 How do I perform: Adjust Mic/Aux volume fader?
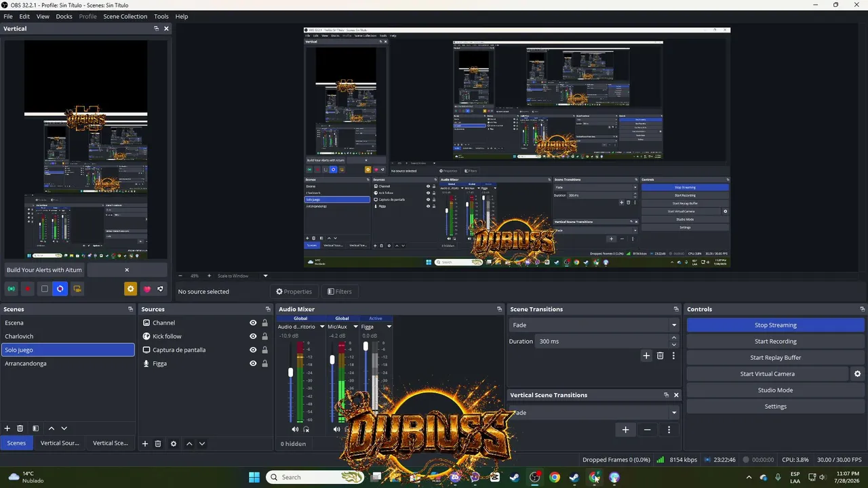click(x=332, y=360)
